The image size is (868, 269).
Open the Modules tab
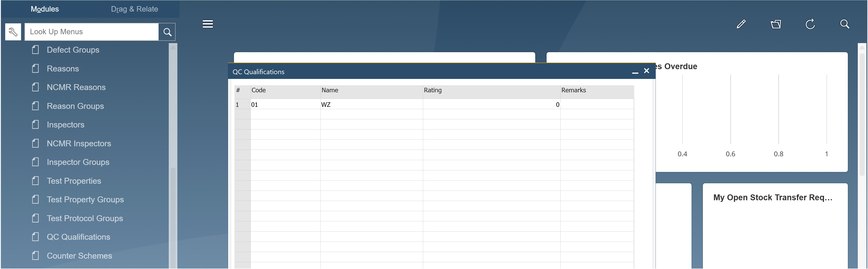(x=45, y=9)
